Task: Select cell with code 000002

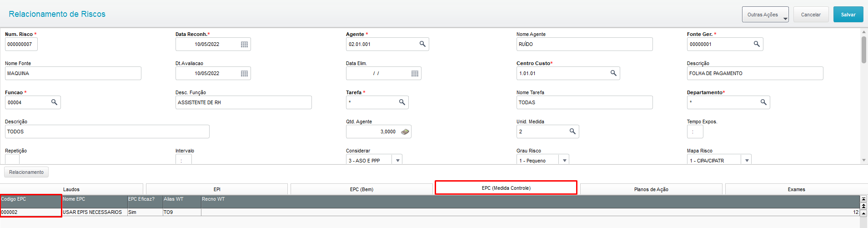Action: click(x=31, y=212)
